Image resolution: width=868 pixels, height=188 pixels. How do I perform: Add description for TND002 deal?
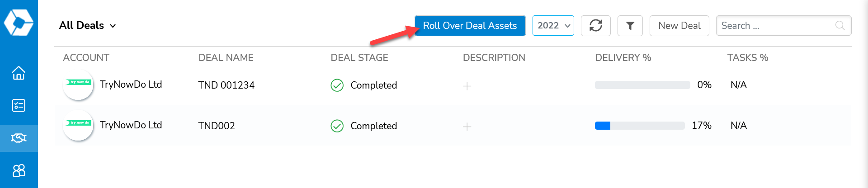(467, 127)
